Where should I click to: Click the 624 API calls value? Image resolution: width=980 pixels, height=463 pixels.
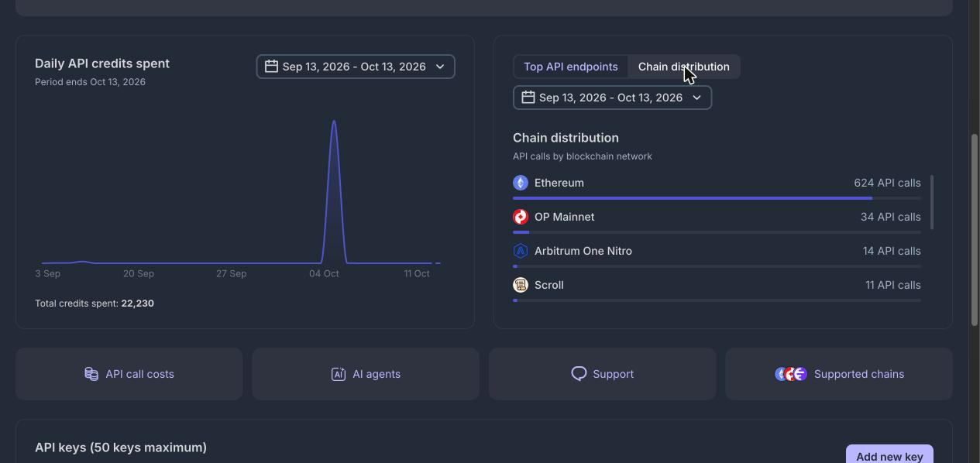(887, 183)
